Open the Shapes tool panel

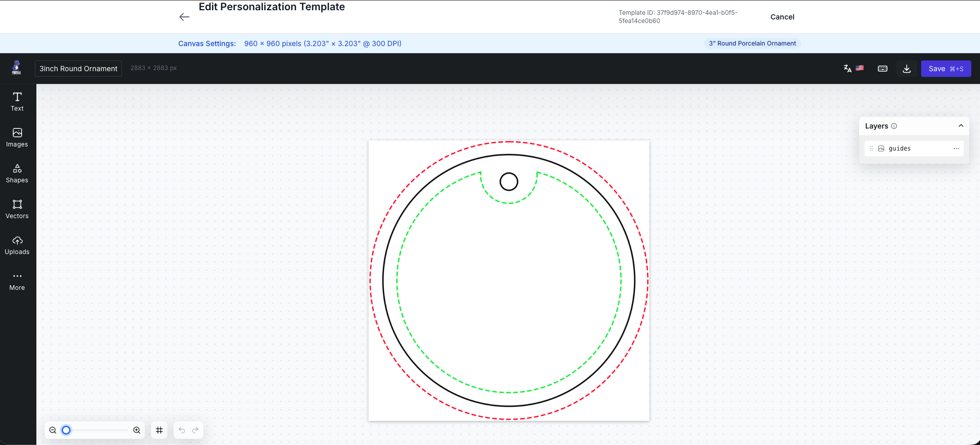coord(17,173)
